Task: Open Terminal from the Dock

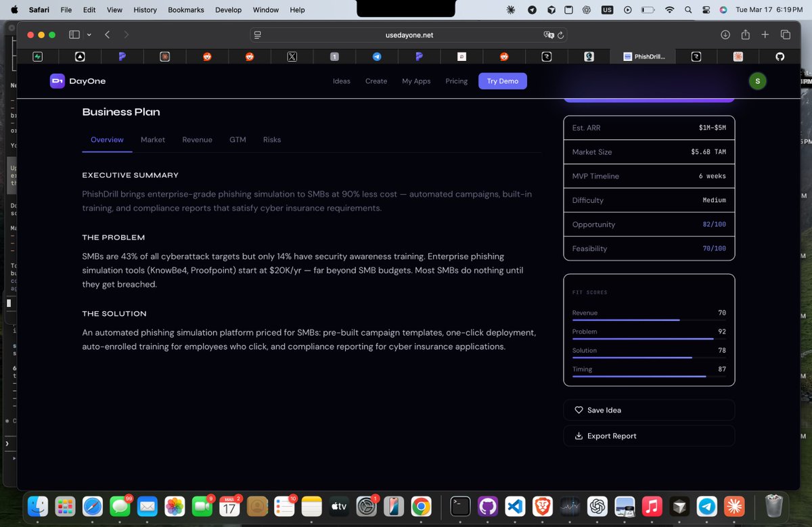Action: (460, 506)
